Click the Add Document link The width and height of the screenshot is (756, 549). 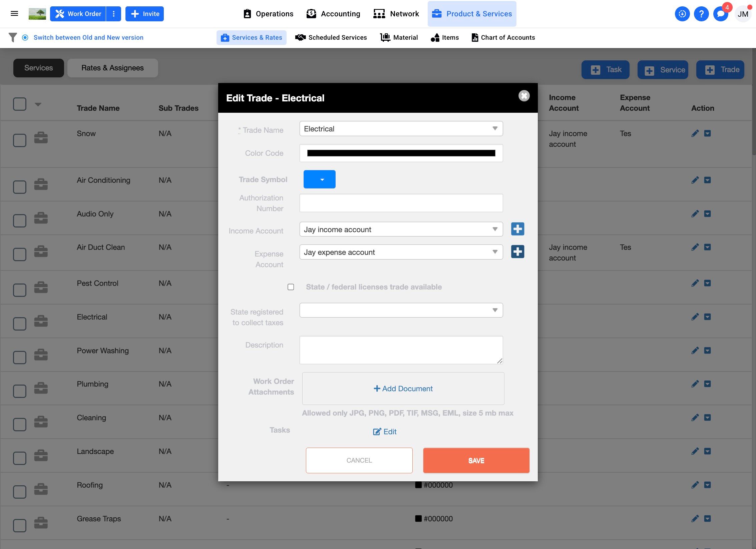pyautogui.click(x=403, y=389)
